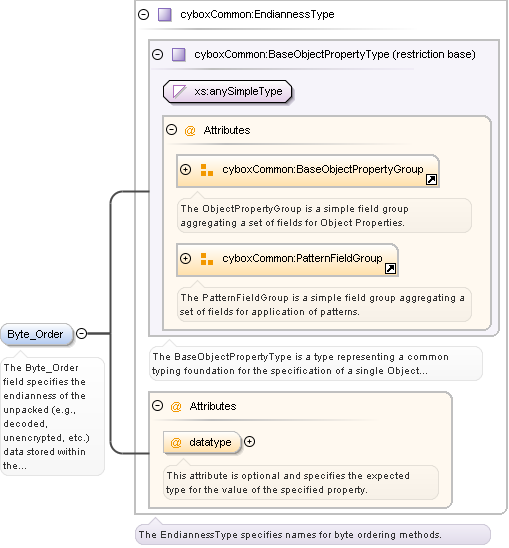509x548 pixels.
Task: Collapse the Byte_Order element branch
Action: click(x=81, y=333)
